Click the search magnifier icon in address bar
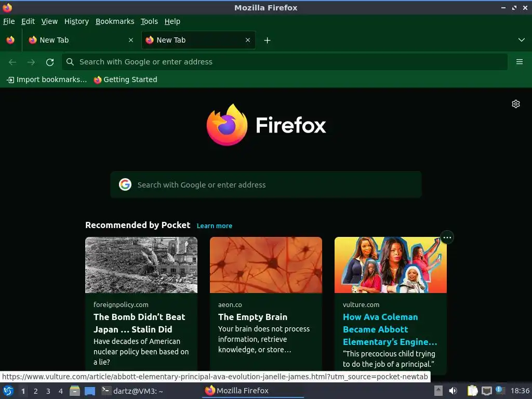This screenshot has width=532, height=399. click(70, 62)
